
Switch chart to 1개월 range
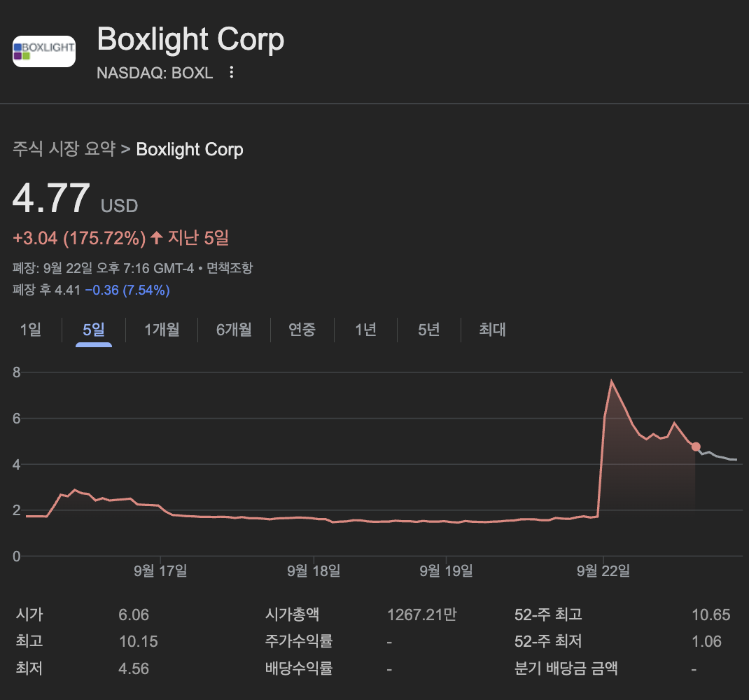click(162, 330)
